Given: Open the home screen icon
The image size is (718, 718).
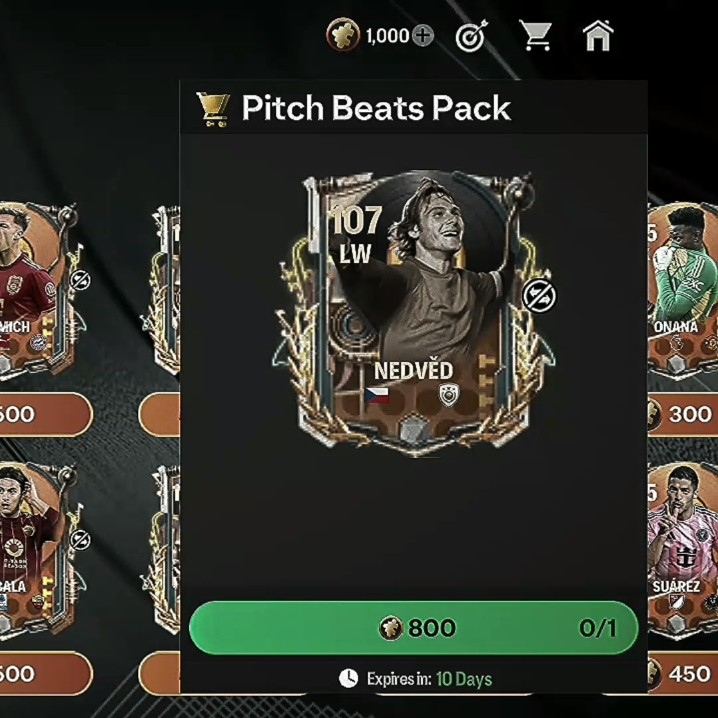Looking at the screenshot, I should tap(598, 35).
